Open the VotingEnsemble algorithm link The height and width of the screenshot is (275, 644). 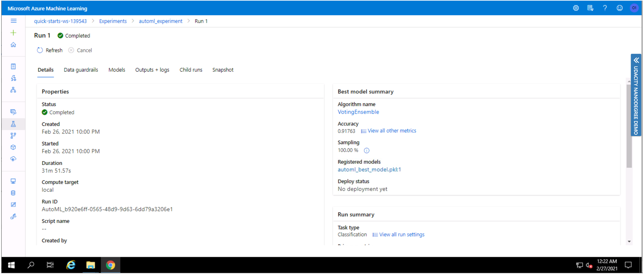coord(358,112)
